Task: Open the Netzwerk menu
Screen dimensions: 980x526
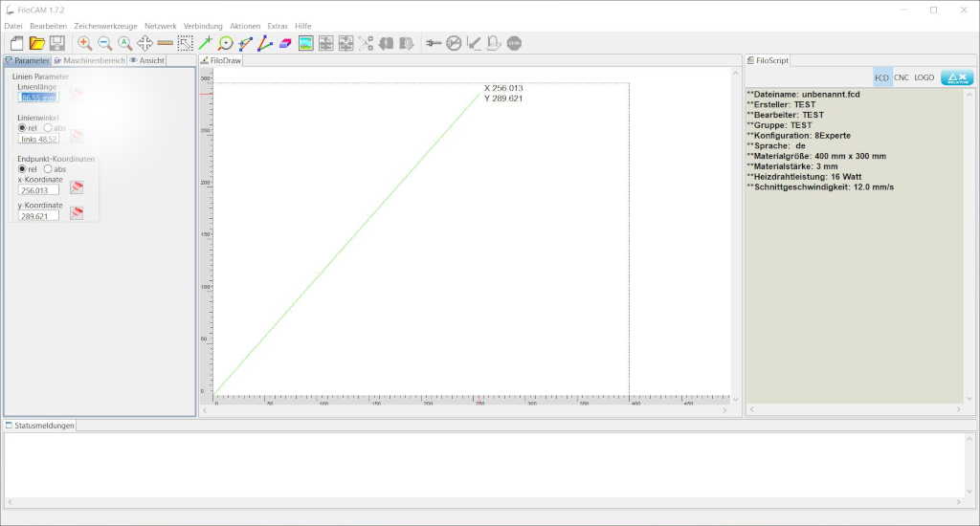Action: [x=161, y=26]
